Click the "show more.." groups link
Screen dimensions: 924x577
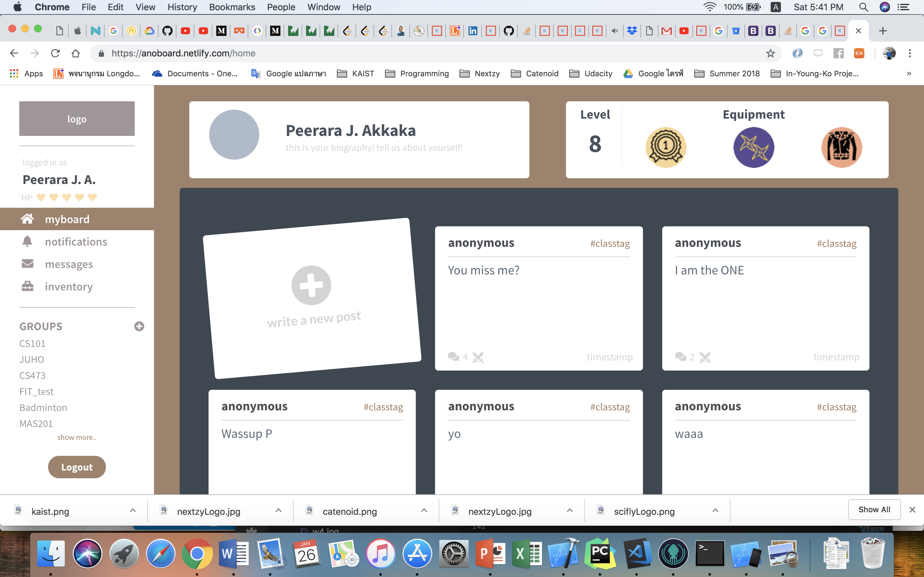77,437
